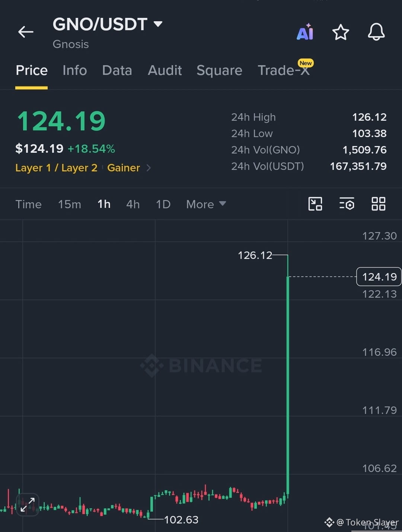402x532 pixels.
Task: Click the 124.19 current price marker
Action: [x=379, y=277]
